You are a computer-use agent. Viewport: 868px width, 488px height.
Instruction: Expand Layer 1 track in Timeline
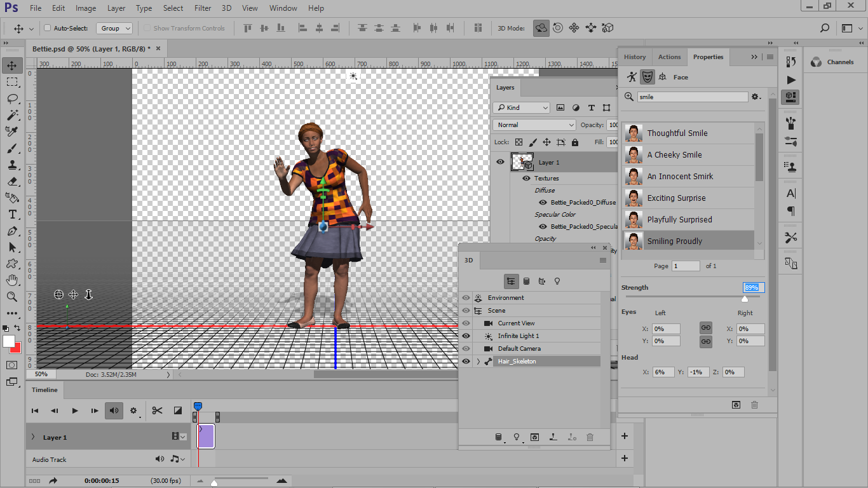tap(33, 437)
